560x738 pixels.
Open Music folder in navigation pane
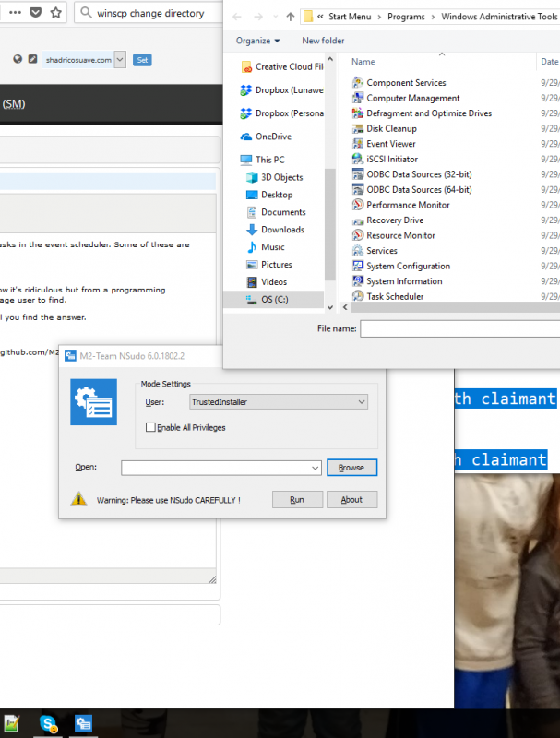(266, 247)
